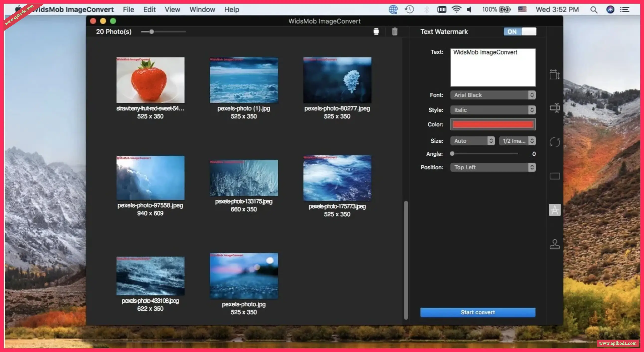Open Siri from menu bar
This screenshot has width=644, height=352.
[610, 10]
